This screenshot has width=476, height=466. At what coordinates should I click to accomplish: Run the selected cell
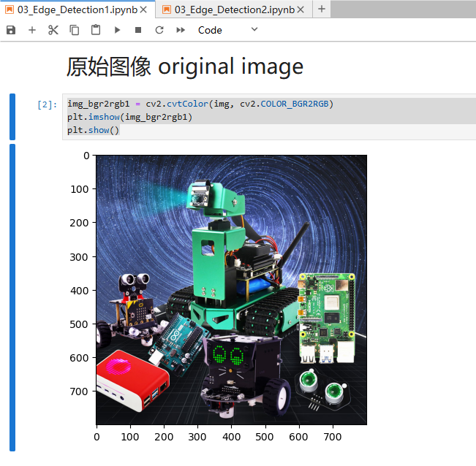point(117,30)
